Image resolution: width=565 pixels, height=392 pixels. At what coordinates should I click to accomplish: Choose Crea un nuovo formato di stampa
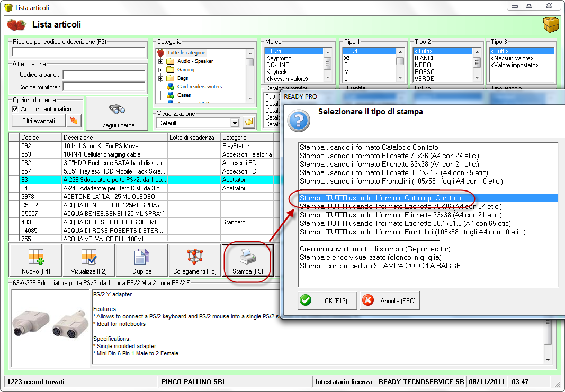click(375, 249)
